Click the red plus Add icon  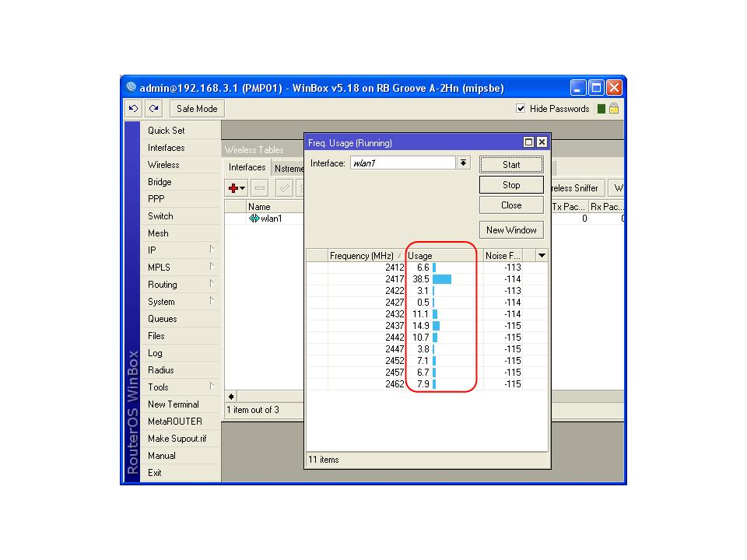pyautogui.click(x=233, y=188)
